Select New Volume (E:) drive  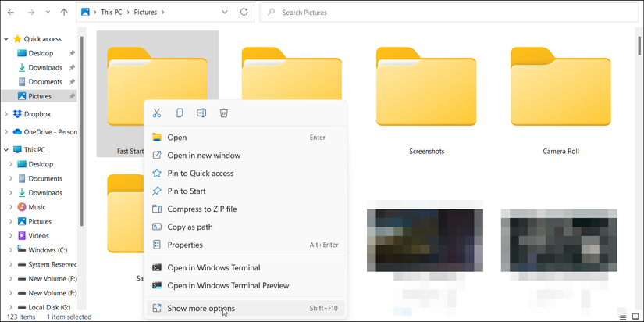[52, 279]
